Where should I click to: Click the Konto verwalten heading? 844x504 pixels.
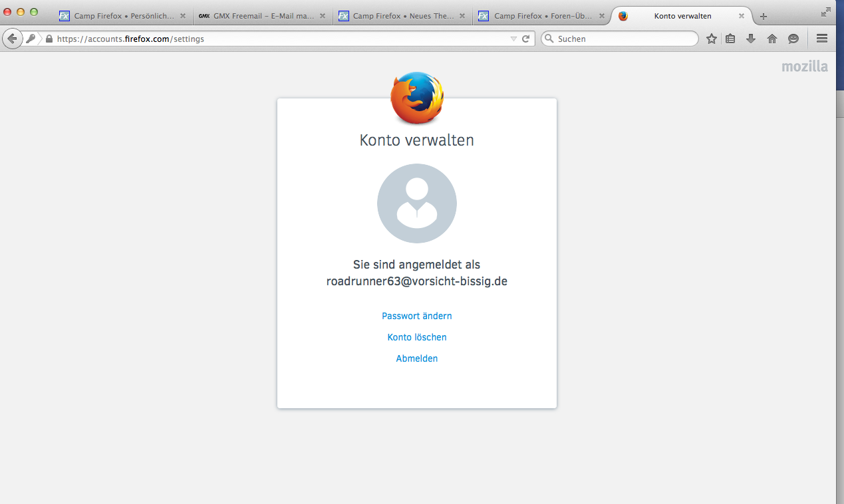click(x=417, y=140)
